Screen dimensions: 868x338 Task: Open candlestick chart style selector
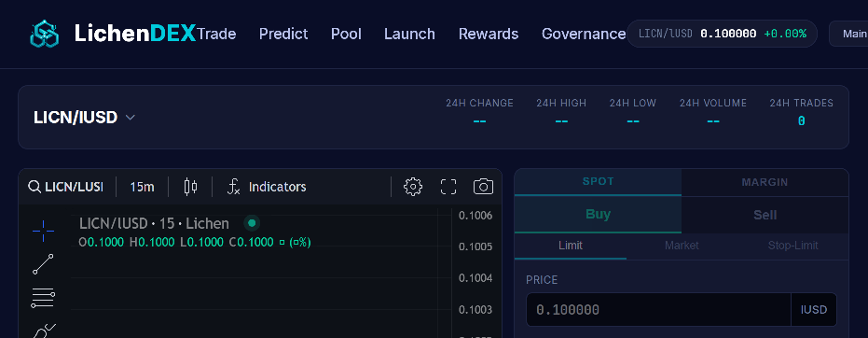tap(190, 187)
